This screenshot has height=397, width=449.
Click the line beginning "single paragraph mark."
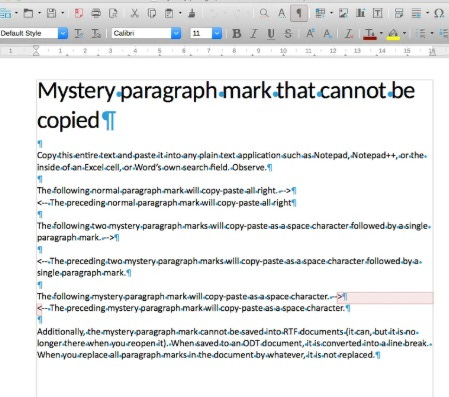tap(84, 273)
